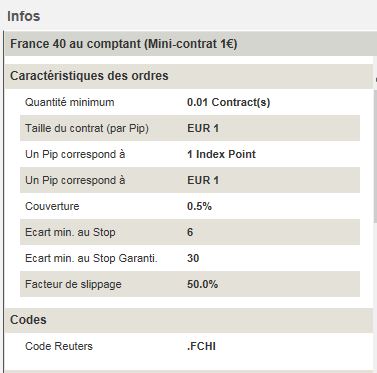Select the 0.01 Contract(s) value
377x373 pixels.
click(229, 102)
